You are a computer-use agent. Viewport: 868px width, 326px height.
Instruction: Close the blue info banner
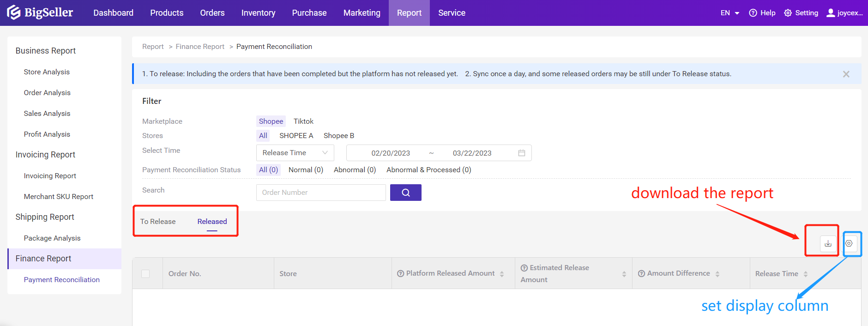(x=846, y=74)
